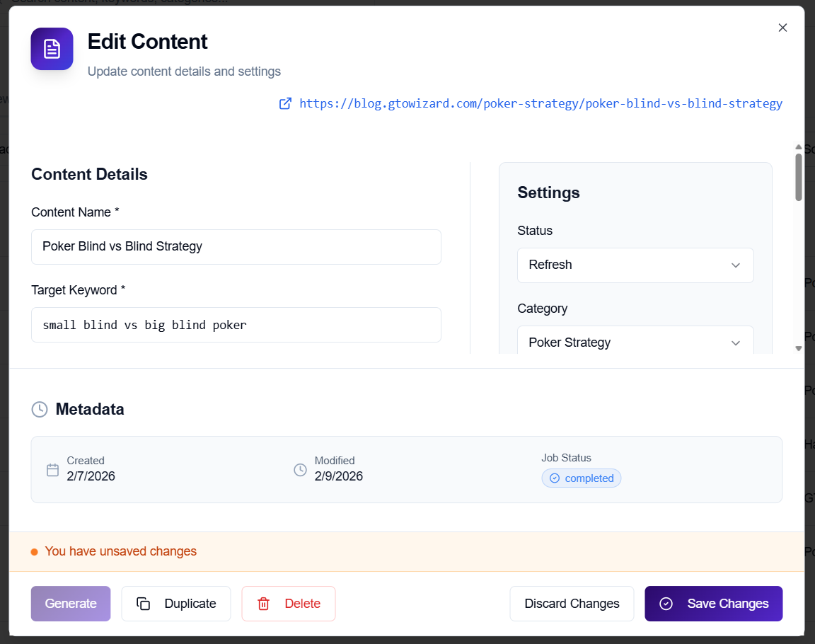Click the purple document icon beside Edit Content

52,49
